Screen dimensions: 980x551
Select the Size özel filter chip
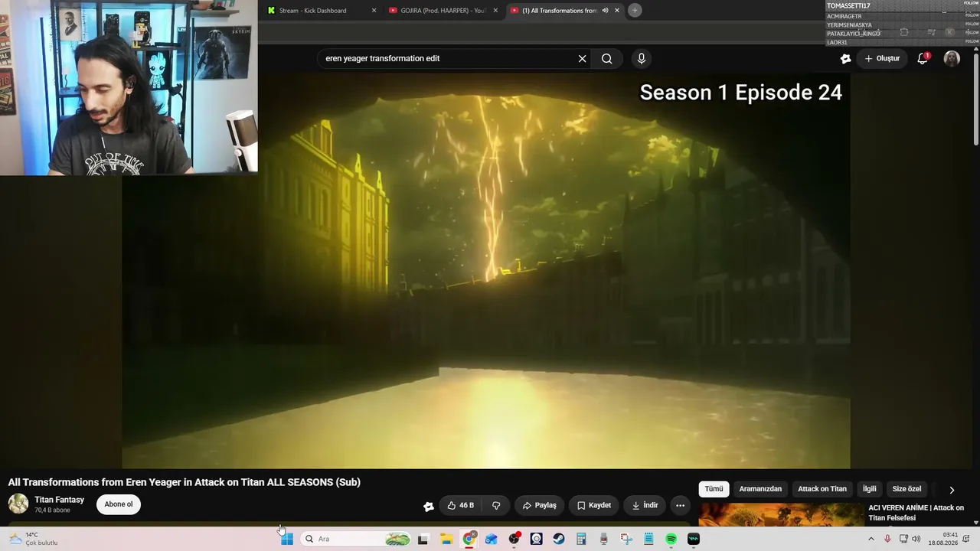coord(906,489)
